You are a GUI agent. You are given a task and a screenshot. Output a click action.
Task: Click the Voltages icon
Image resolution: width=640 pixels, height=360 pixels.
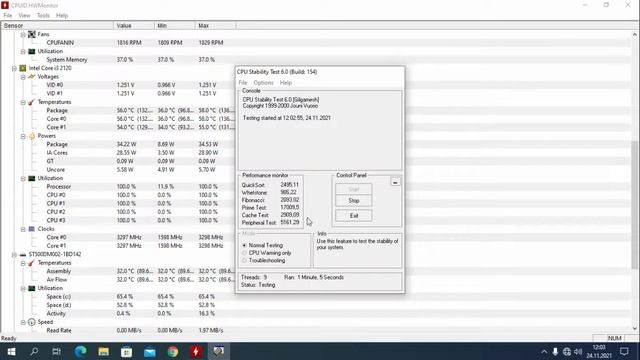[x=31, y=77]
